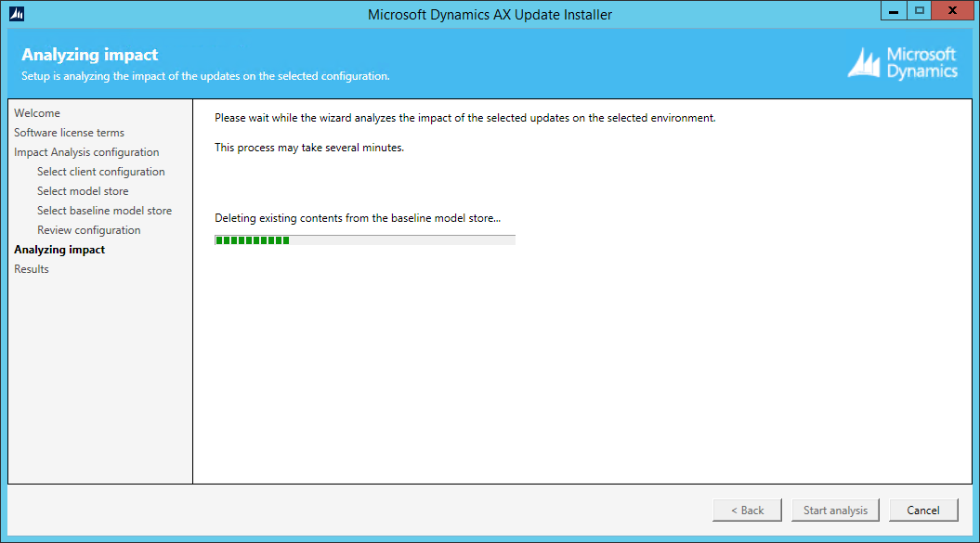This screenshot has width=980, height=543.
Task: Open Select model store step
Action: 83,190
